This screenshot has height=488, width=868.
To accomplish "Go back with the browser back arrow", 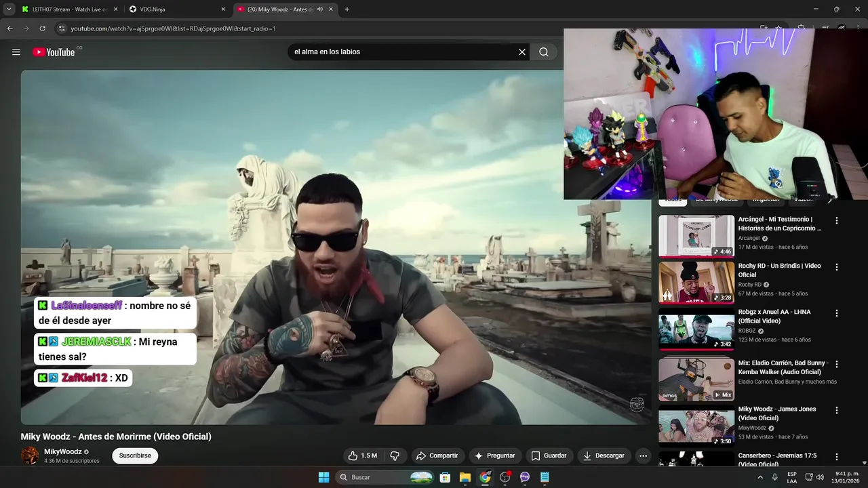I will [9, 28].
